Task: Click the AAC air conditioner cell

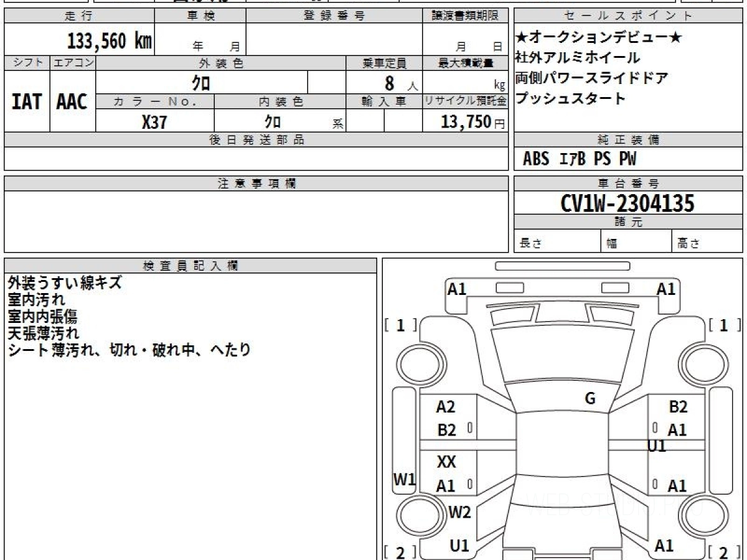Action: (x=72, y=101)
